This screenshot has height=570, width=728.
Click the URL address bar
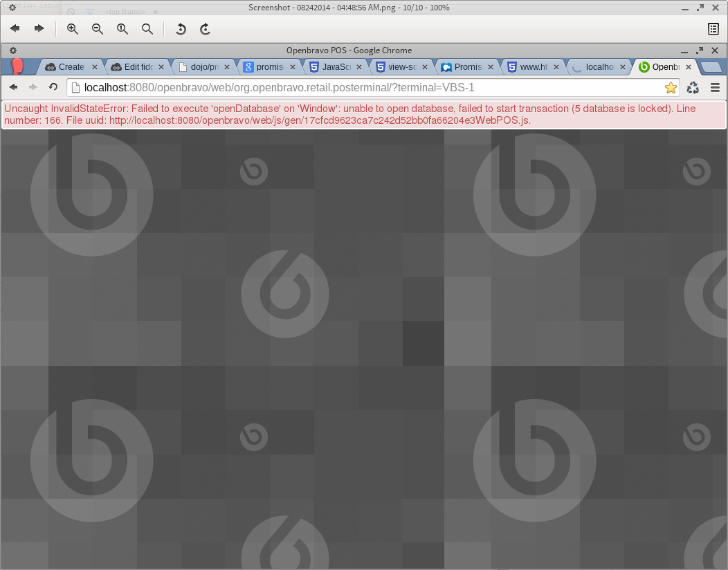tap(373, 87)
